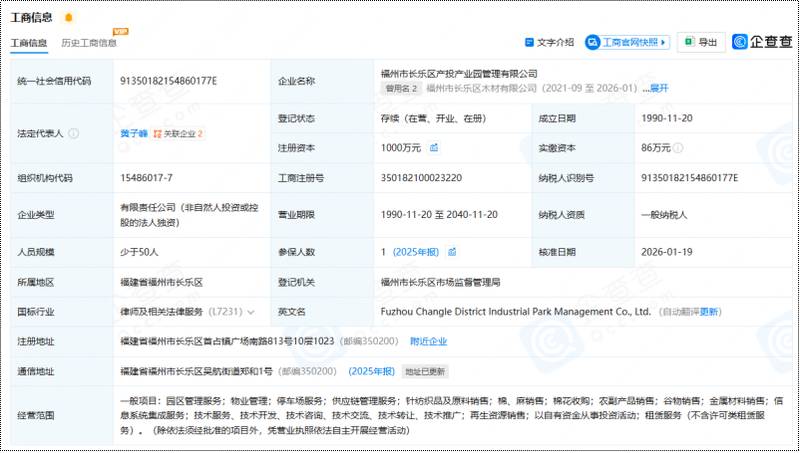Open 附近企业 nearby companies link
This screenshot has height=453, width=800.
point(429,341)
